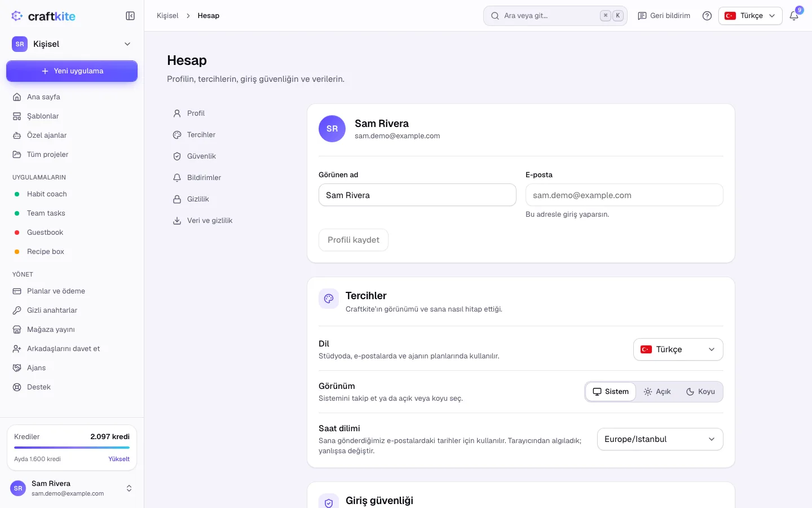Open the Türkçe language menu in top bar
Viewport: 812px width, 508px height.
751,16
